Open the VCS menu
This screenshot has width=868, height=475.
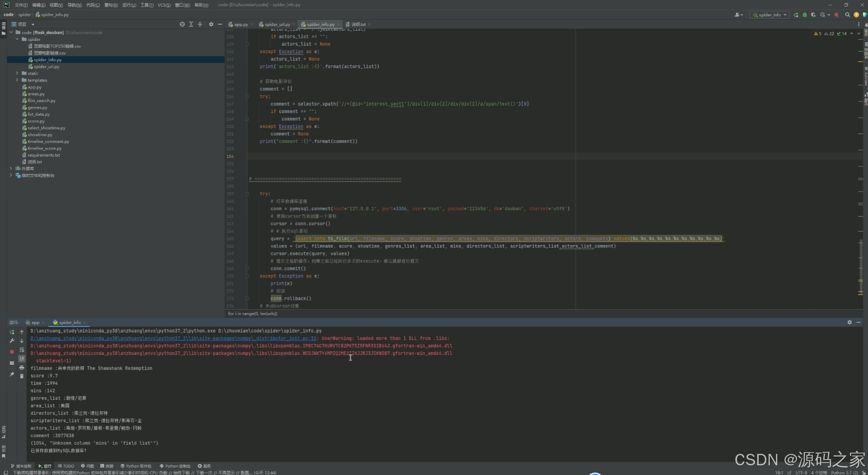(x=164, y=5)
